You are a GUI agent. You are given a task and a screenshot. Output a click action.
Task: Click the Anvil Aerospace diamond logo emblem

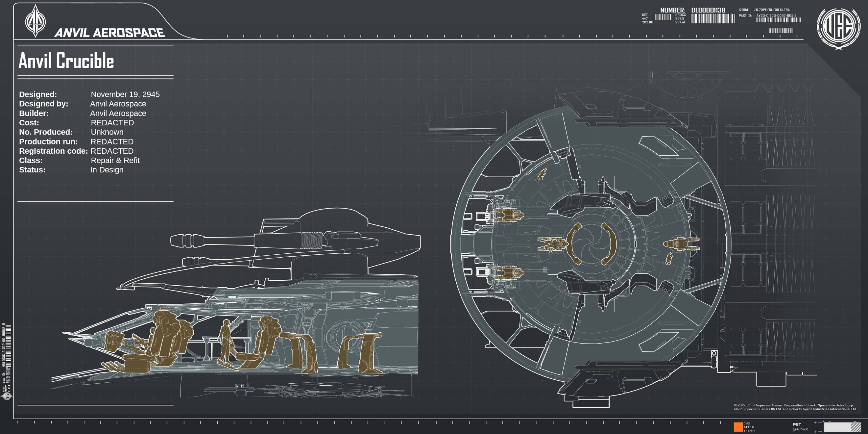(x=36, y=21)
